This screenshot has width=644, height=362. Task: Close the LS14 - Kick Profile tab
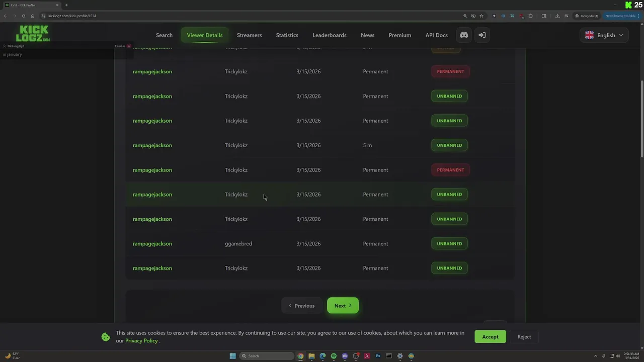tap(57, 5)
